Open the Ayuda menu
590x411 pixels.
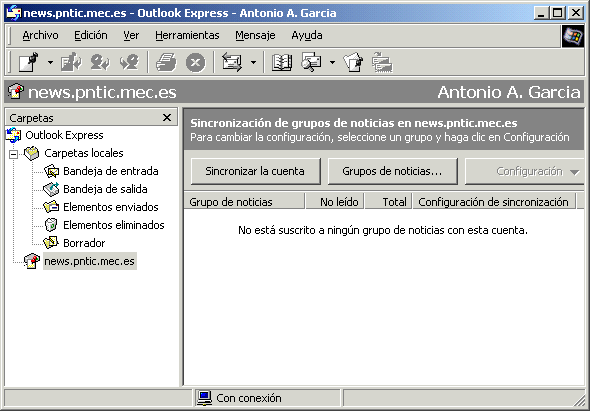point(307,35)
